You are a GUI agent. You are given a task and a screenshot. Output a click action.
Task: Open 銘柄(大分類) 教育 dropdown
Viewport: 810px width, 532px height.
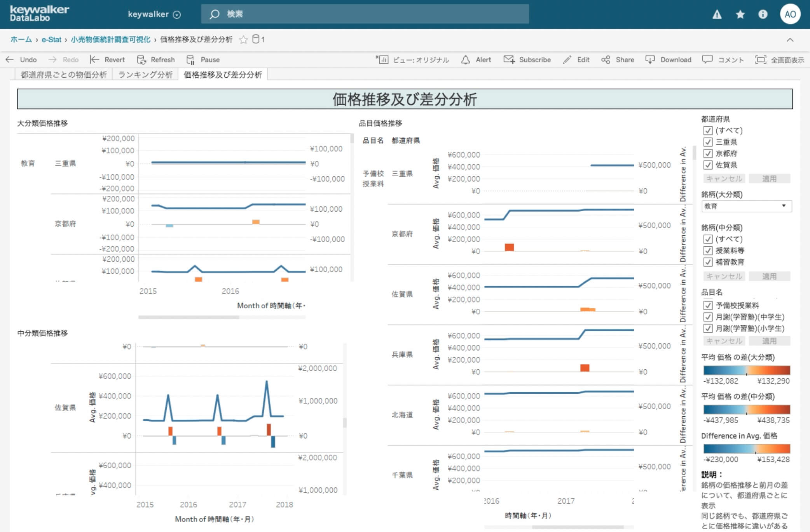tap(746, 206)
